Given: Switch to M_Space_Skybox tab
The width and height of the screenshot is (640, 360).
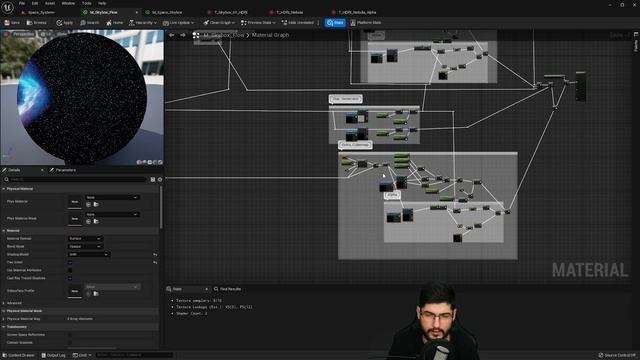Looking at the screenshot, I should [165, 13].
